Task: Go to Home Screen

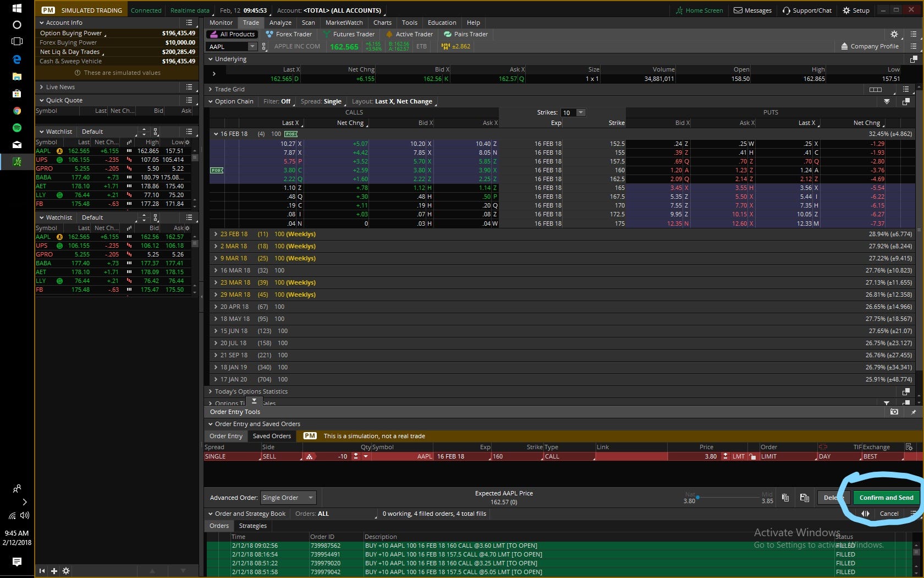Action: click(699, 10)
